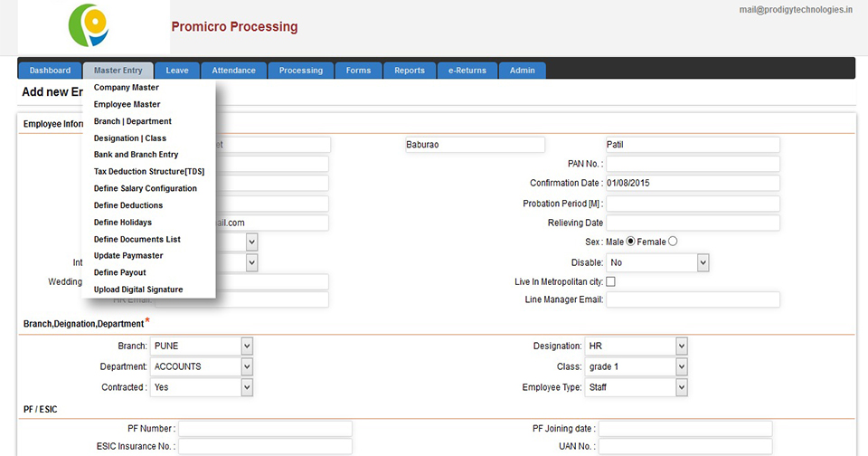The width and height of the screenshot is (868, 456).
Task: Click the last name field containing Patil
Action: click(x=693, y=145)
